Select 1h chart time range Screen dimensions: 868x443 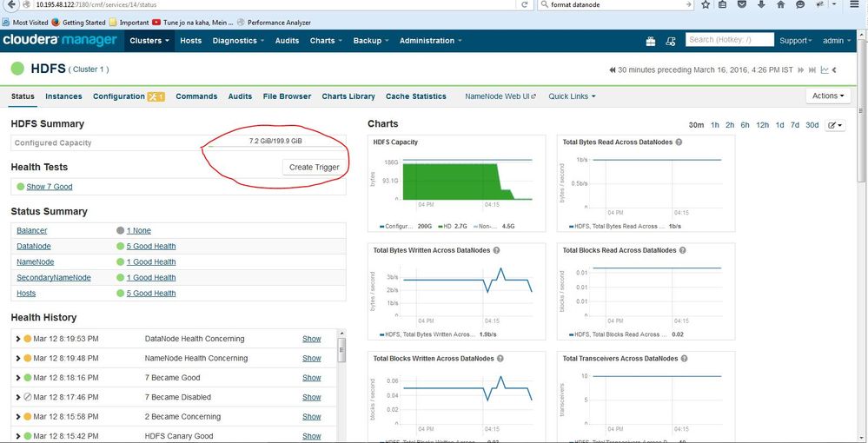715,126
